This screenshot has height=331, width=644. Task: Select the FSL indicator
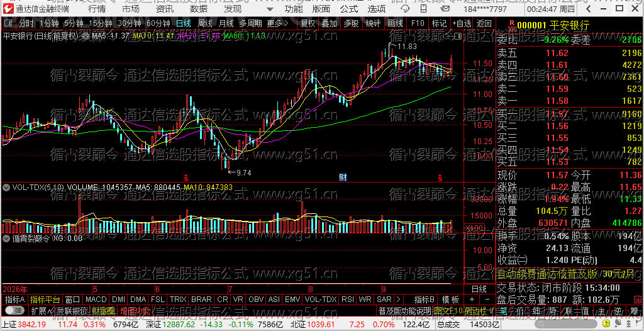[158, 300]
